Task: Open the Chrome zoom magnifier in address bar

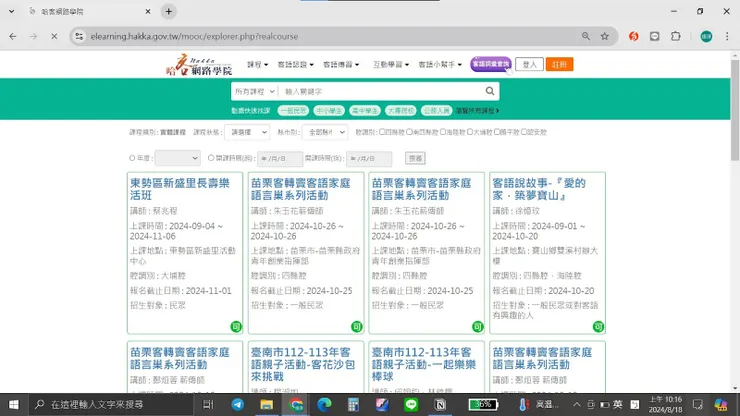Action: click(x=586, y=36)
